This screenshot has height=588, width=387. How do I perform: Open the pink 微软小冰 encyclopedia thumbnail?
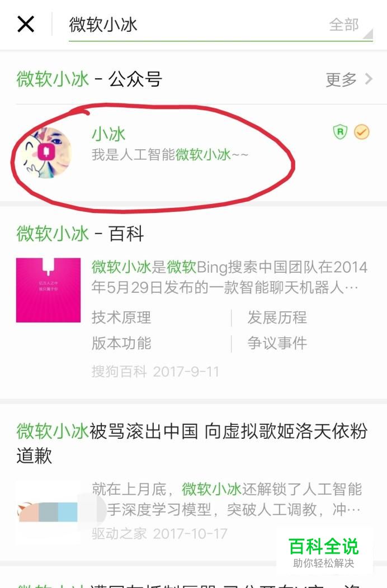click(x=48, y=290)
